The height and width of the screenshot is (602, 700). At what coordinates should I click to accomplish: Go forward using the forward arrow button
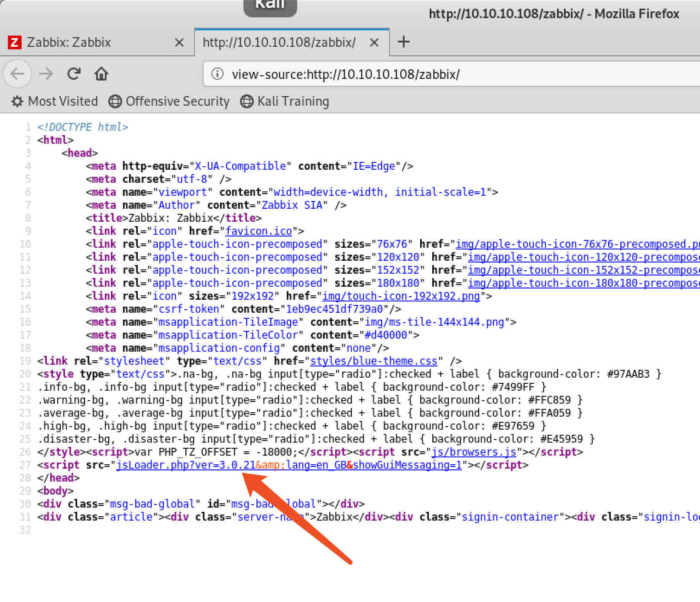click(x=46, y=74)
